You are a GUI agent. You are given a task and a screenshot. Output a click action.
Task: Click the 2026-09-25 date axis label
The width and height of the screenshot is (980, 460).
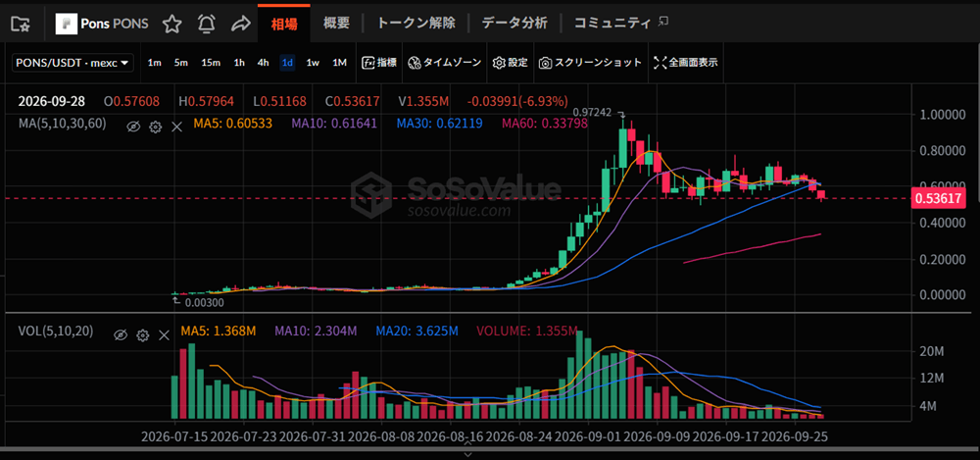tap(797, 436)
